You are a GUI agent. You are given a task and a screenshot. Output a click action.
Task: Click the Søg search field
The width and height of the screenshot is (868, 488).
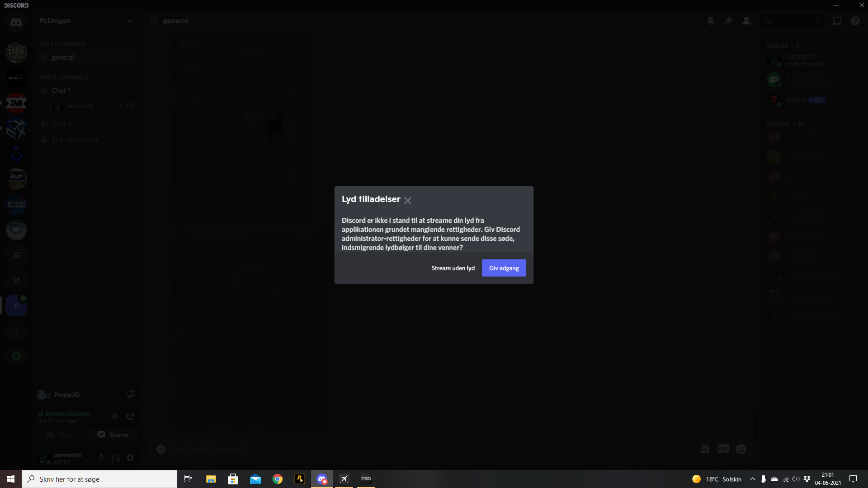[791, 21]
